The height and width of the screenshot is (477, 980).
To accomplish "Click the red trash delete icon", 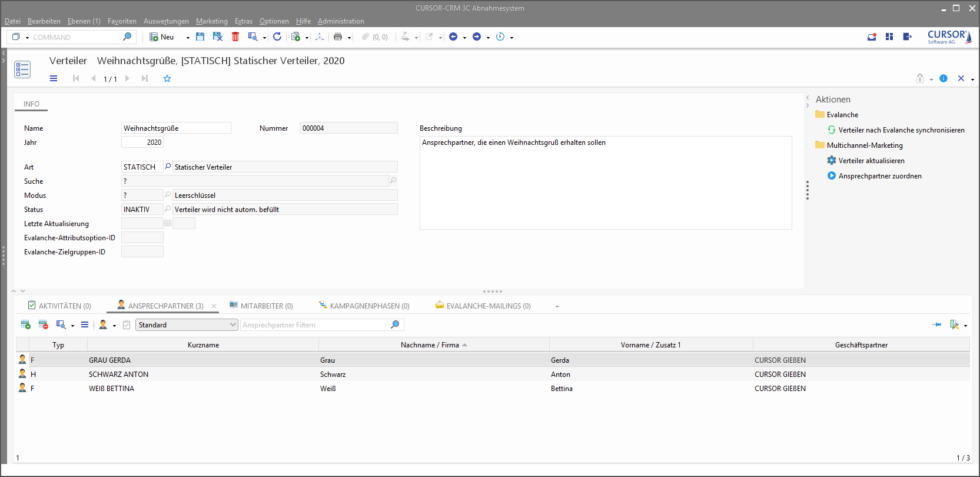I will pos(235,37).
